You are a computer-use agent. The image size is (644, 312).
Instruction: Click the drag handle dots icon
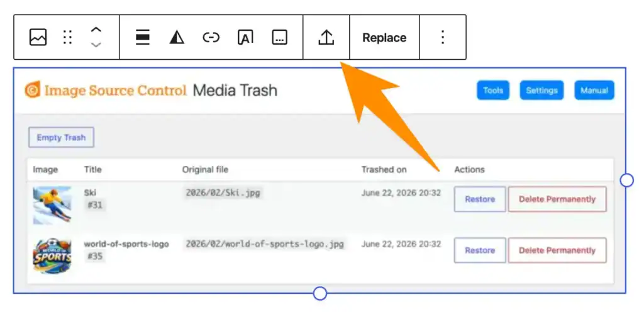(x=68, y=37)
